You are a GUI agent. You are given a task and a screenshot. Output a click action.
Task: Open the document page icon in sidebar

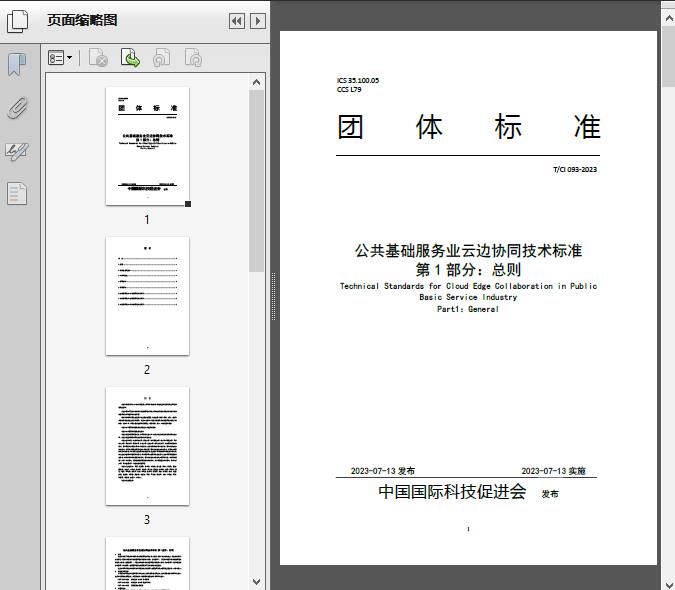pyautogui.click(x=17, y=193)
